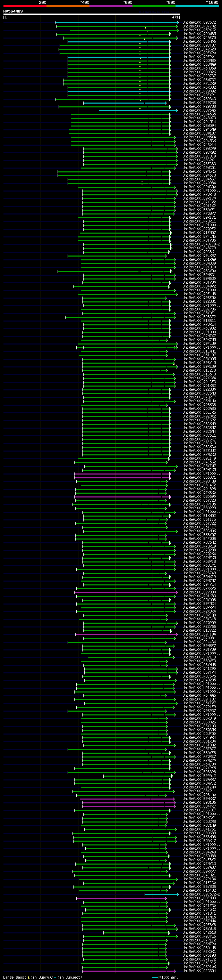The width and height of the screenshot is (222, 980).
Task: Click the UniRef100_Q9LKR7 label
Action: pyautogui.click(x=199, y=256)
